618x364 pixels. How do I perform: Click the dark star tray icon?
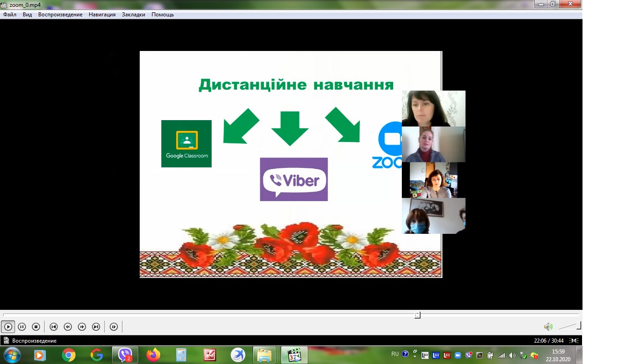(480, 355)
